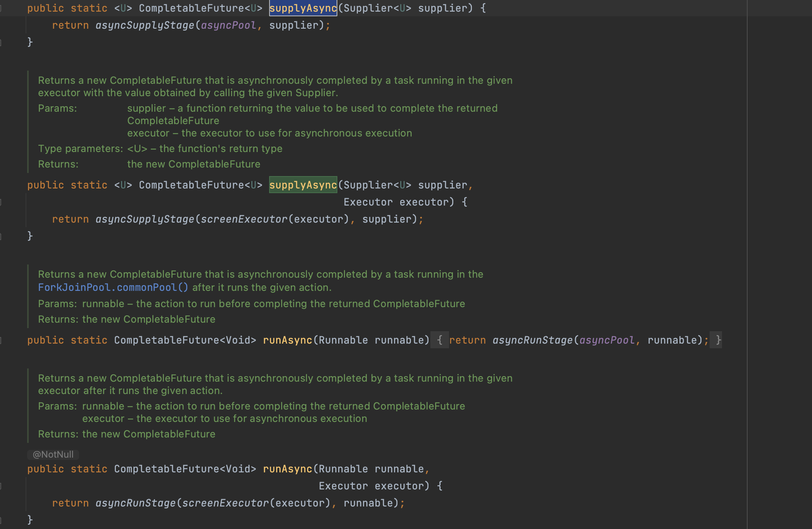This screenshot has height=529, width=812.
Task: Expand the collapsed opening brace after runAsync(Runnable runnable)
Action: [439, 340]
